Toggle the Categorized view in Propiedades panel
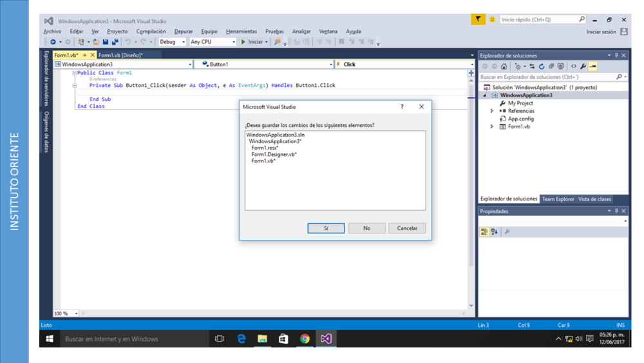The height and width of the screenshot is (363, 644). click(x=484, y=231)
